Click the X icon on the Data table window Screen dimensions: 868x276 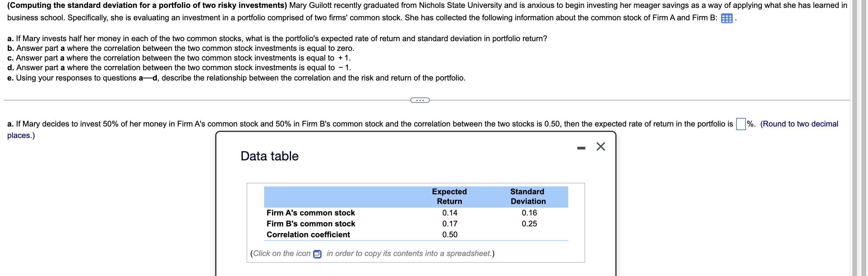pyautogui.click(x=601, y=146)
